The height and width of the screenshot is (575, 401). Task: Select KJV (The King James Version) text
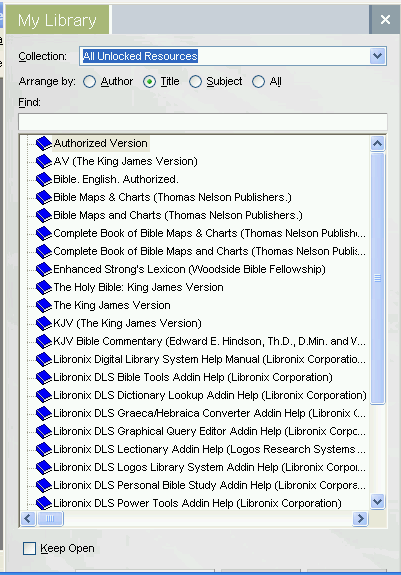point(128,323)
